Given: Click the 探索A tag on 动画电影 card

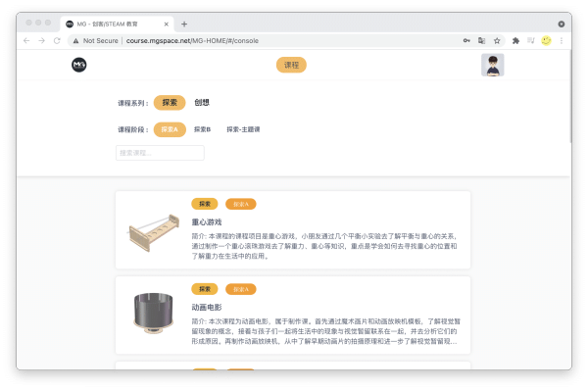Looking at the screenshot, I should pos(241,289).
